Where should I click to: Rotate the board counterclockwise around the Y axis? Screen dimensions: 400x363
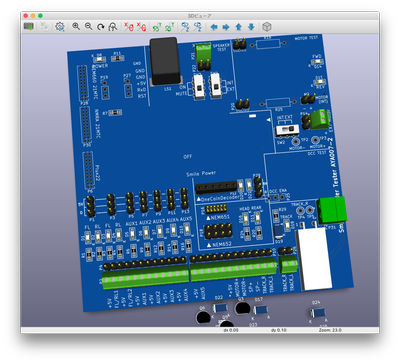pos(169,27)
